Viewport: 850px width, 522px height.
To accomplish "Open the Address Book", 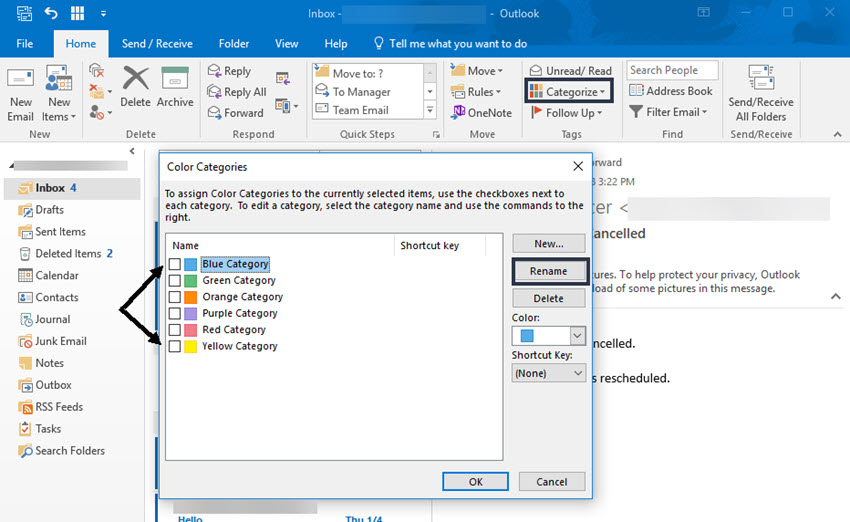I will pos(670,91).
